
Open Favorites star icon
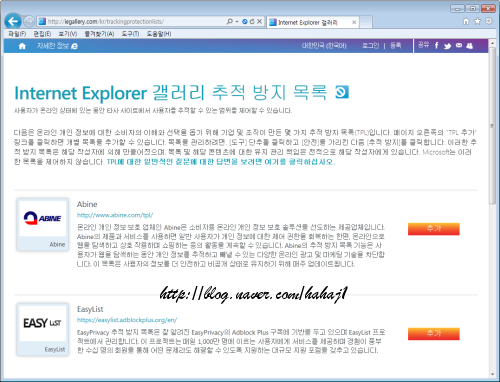pos(477,21)
